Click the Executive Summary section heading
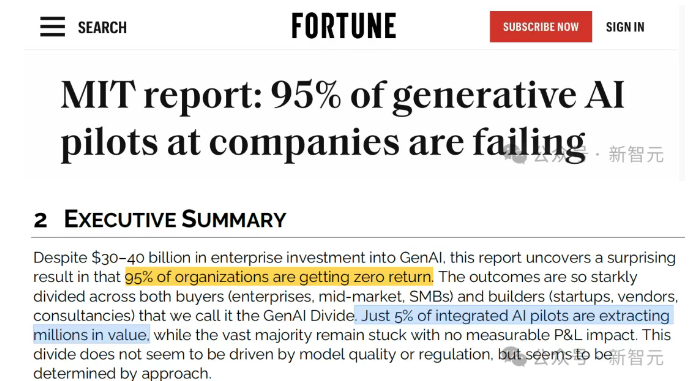This screenshot has width=692, height=381. click(175, 219)
